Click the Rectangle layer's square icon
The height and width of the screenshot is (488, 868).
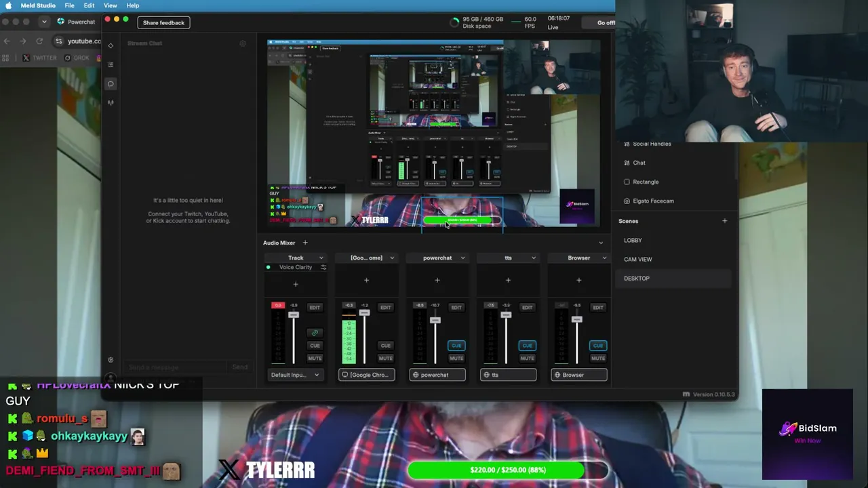point(627,182)
